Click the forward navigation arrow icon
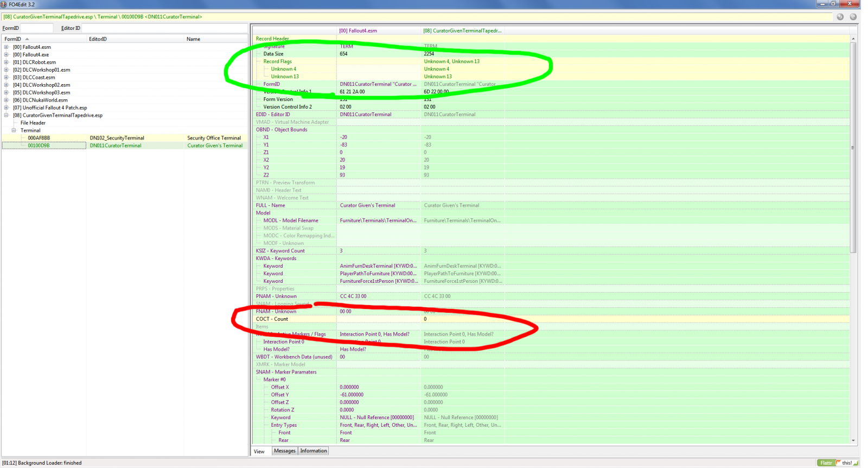Image resolution: width=868 pixels, height=468 pixels. point(853,17)
